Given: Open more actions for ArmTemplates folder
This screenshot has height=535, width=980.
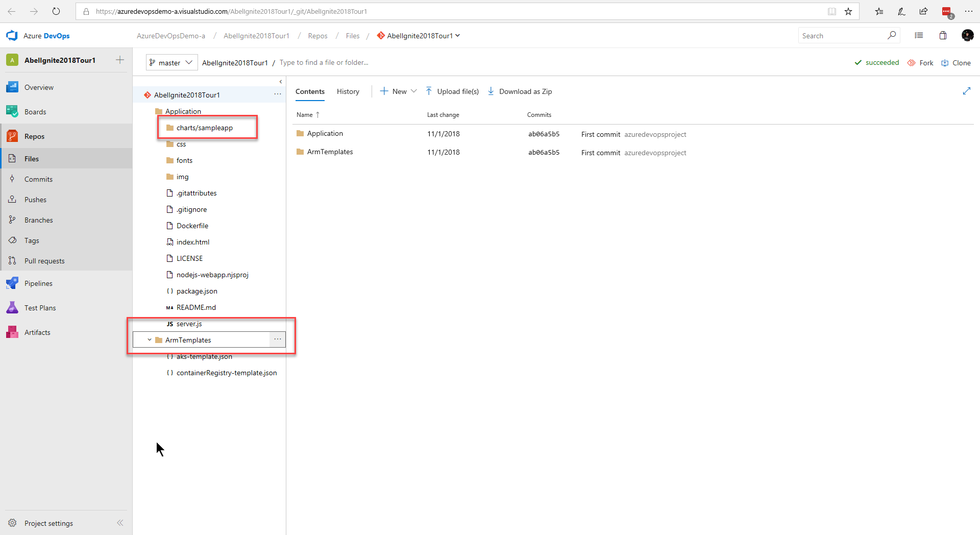Looking at the screenshot, I should [277, 339].
